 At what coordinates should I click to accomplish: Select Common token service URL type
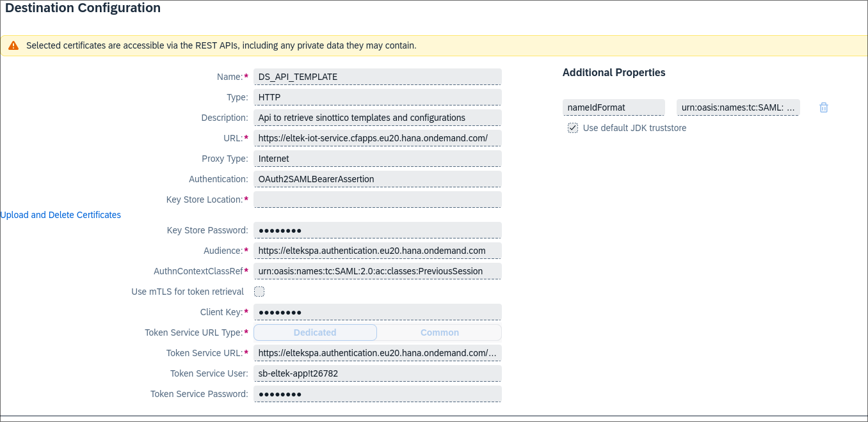tap(439, 332)
